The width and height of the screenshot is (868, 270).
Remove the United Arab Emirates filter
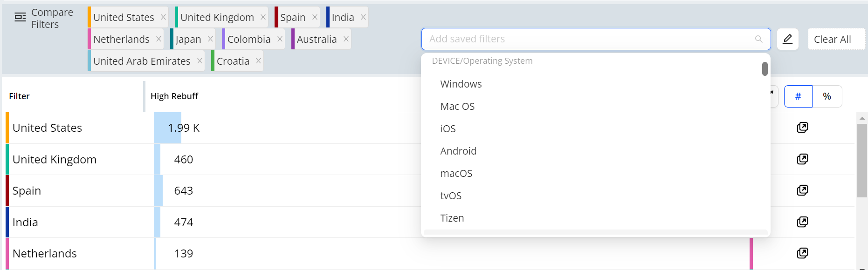click(200, 61)
